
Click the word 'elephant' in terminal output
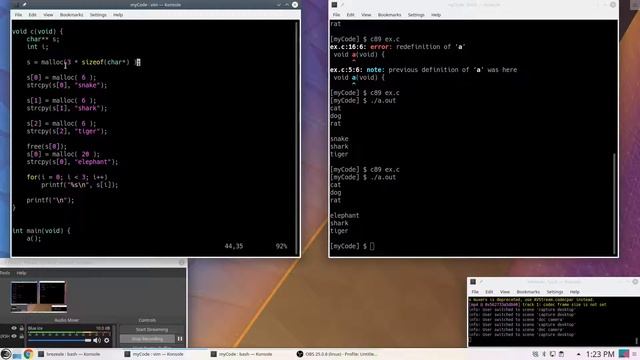coord(344,216)
